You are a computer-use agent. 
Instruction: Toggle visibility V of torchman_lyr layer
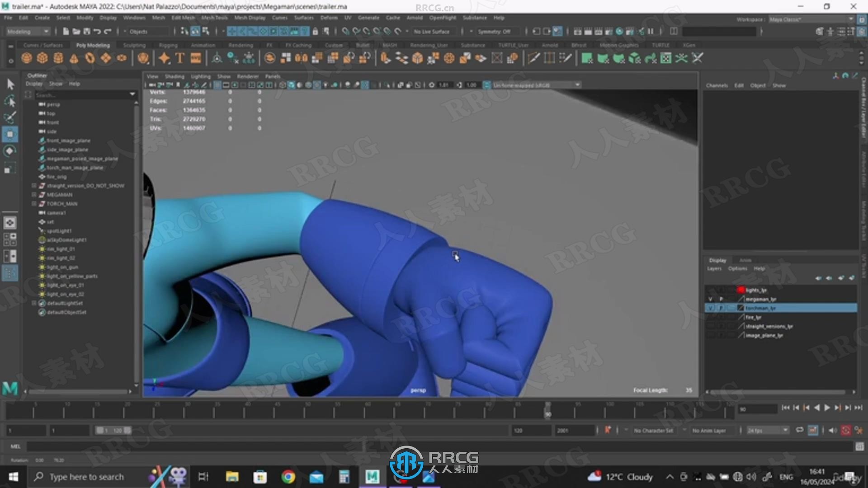[710, 308]
